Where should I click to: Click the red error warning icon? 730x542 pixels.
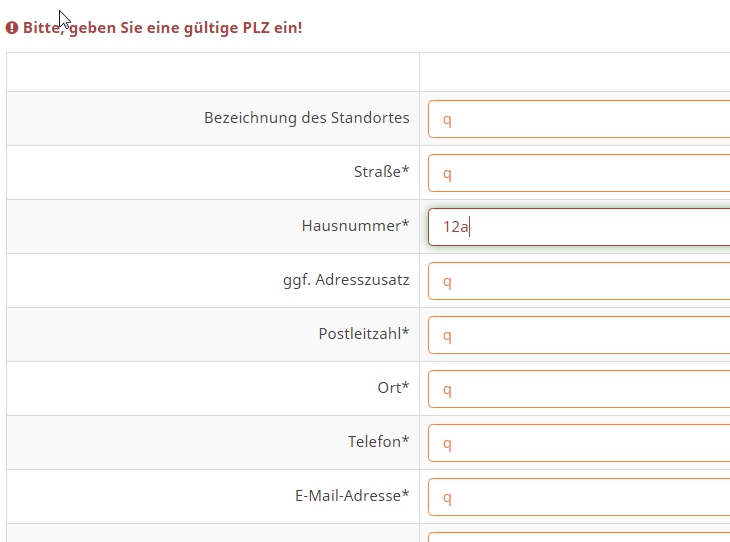click(x=12, y=28)
